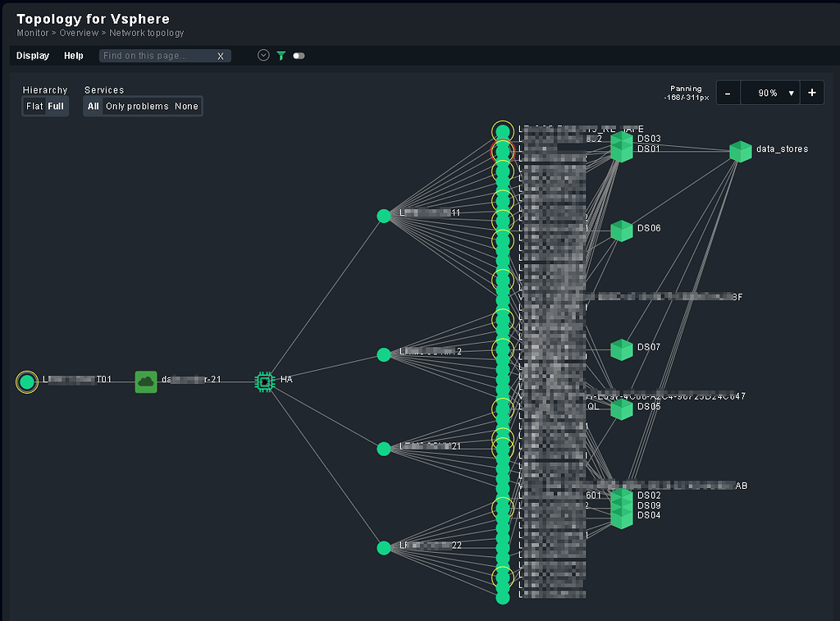Viewport: 840px width, 621px height.
Task: Flip the toggle switch in the toolbar
Action: (298, 56)
